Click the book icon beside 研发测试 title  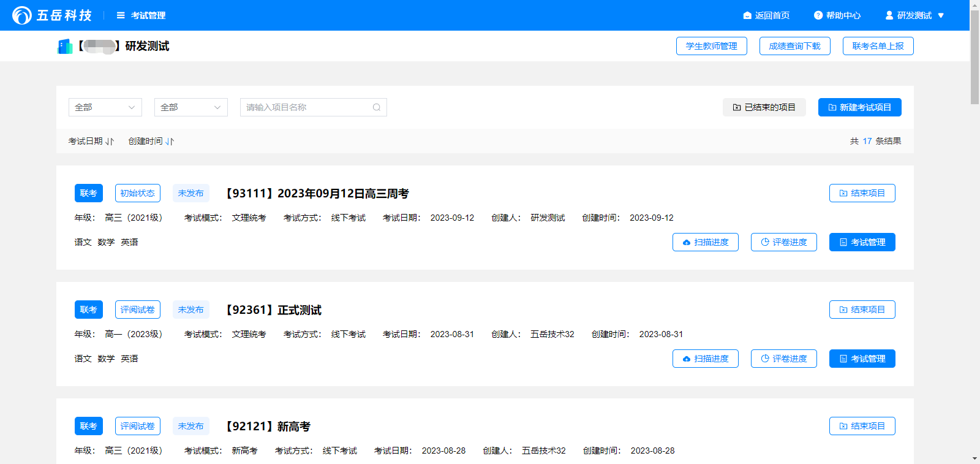click(x=65, y=47)
